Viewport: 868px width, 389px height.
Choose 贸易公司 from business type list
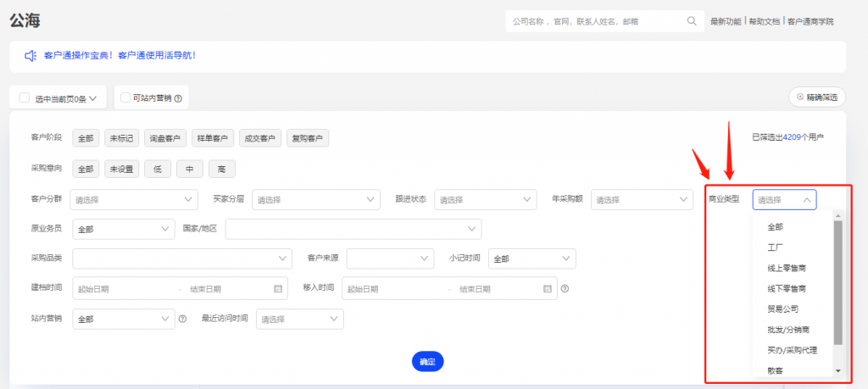(x=782, y=309)
